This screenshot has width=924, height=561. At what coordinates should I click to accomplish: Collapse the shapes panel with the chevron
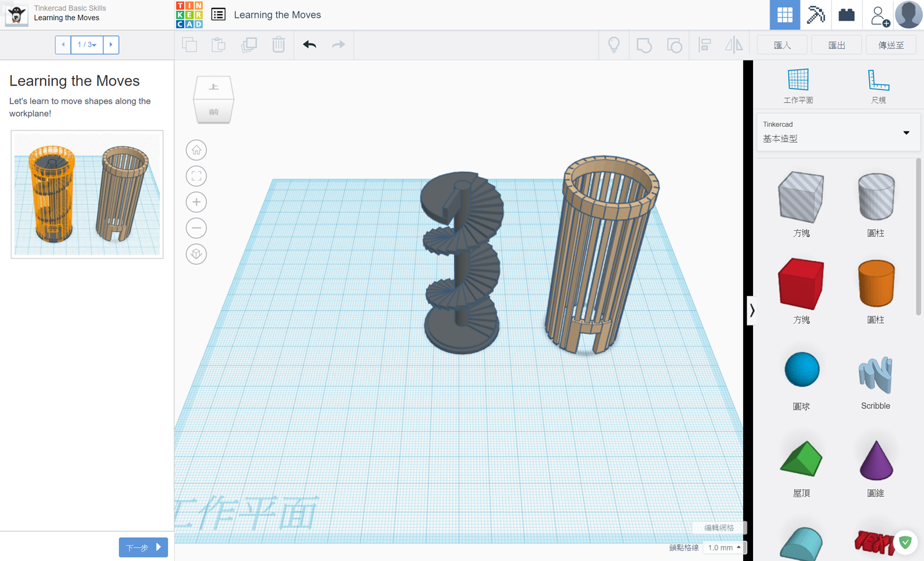click(752, 311)
